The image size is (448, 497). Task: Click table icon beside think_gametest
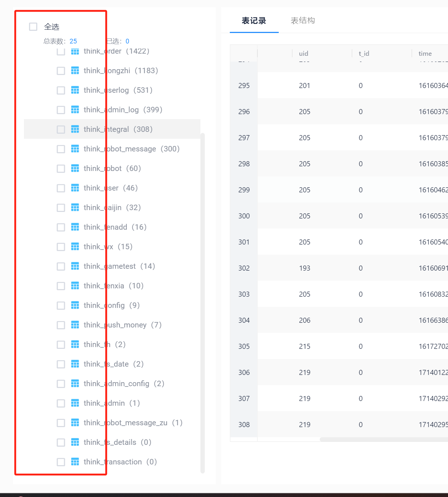(75, 266)
